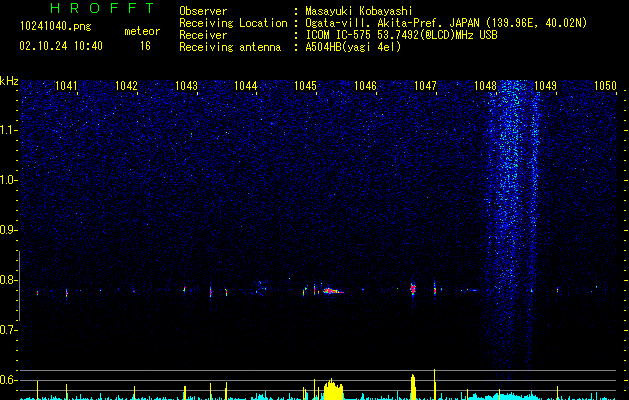Select the Ogata-vill. Akita-Pref. JAPAN location text
The width and height of the screenshot is (629, 400).
click(x=446, y=23)
